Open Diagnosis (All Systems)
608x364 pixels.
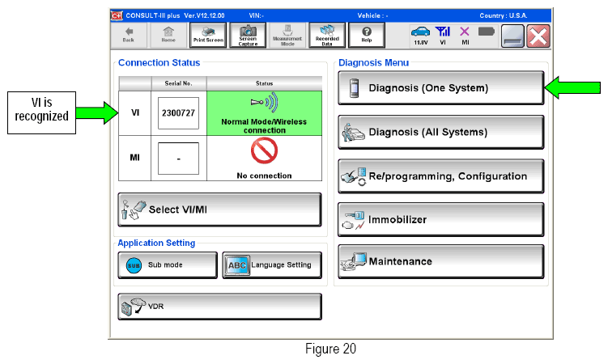point(441,132)
